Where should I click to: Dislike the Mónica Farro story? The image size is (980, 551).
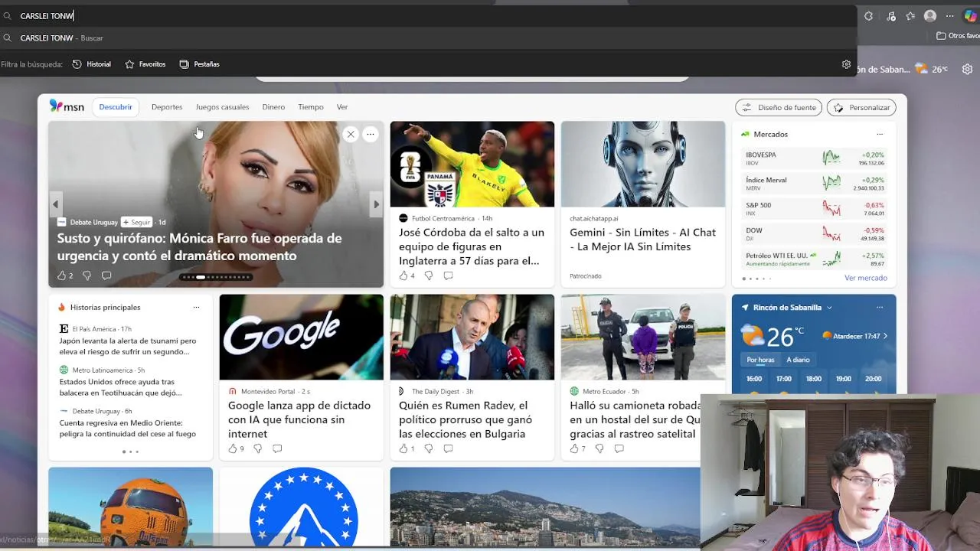point(87,275)
